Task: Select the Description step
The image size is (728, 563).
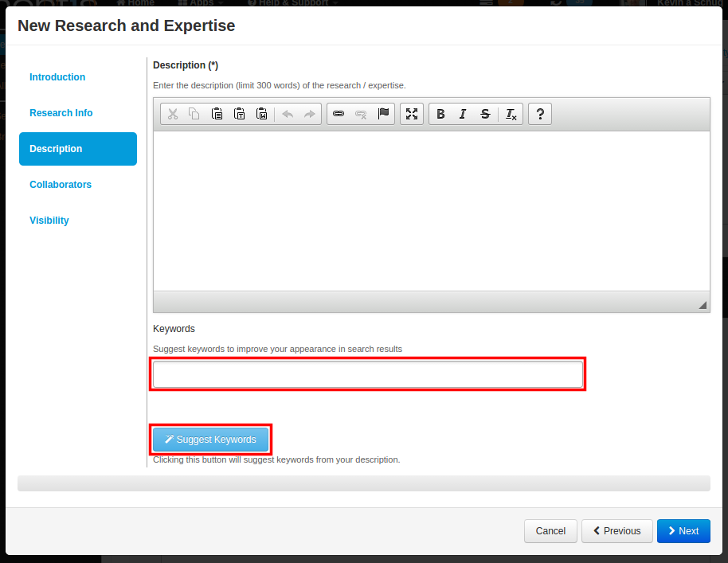Action: click(x=78, y=149)
